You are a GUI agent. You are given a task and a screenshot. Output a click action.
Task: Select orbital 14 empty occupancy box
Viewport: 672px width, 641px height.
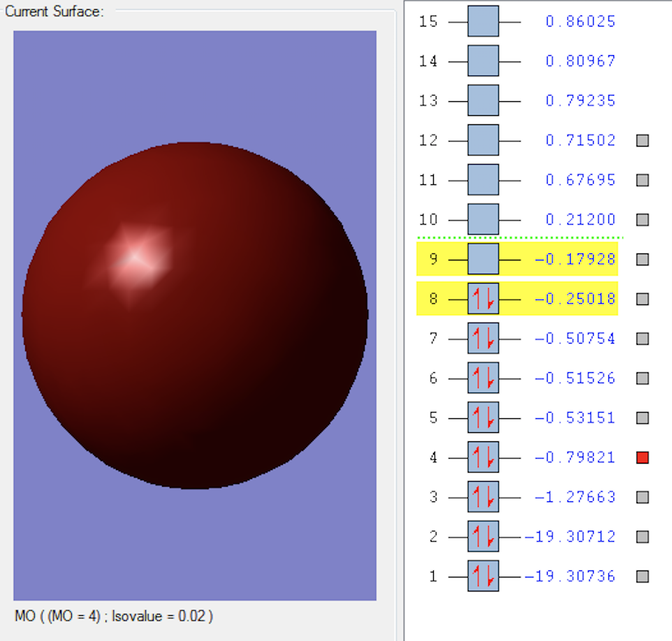pos(483,61)
